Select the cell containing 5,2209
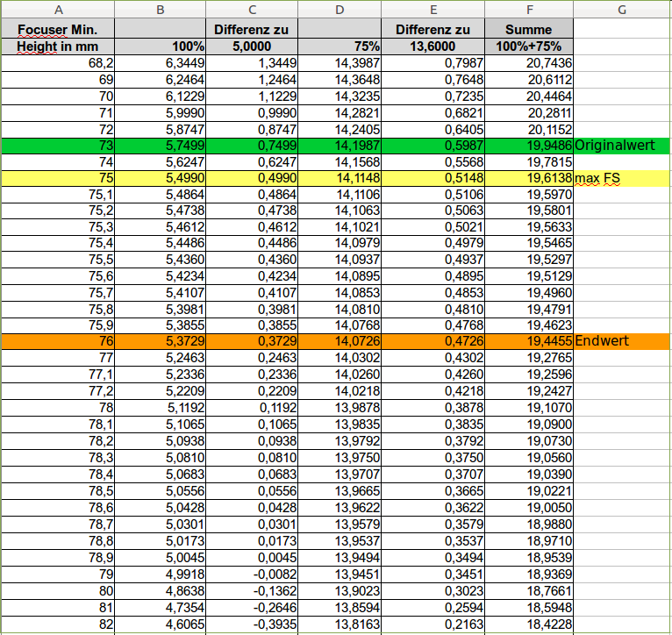Screen dimensions: 672x635 (161, 391)
